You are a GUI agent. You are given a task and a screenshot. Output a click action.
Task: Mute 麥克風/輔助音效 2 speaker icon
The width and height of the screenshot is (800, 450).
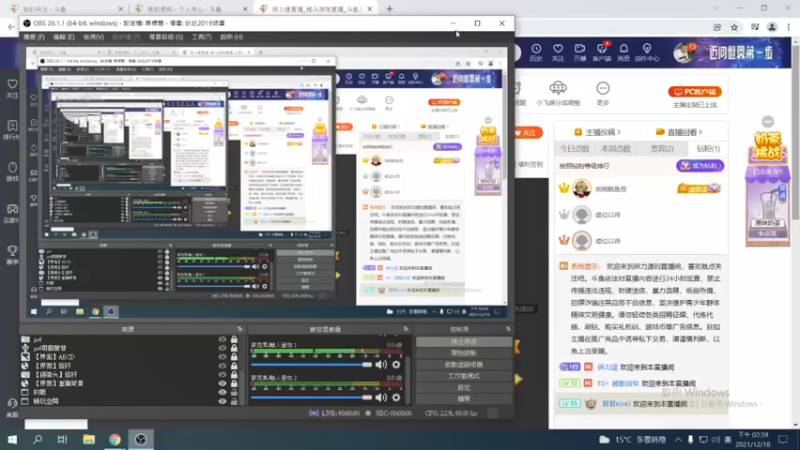(x=381, y=397)
